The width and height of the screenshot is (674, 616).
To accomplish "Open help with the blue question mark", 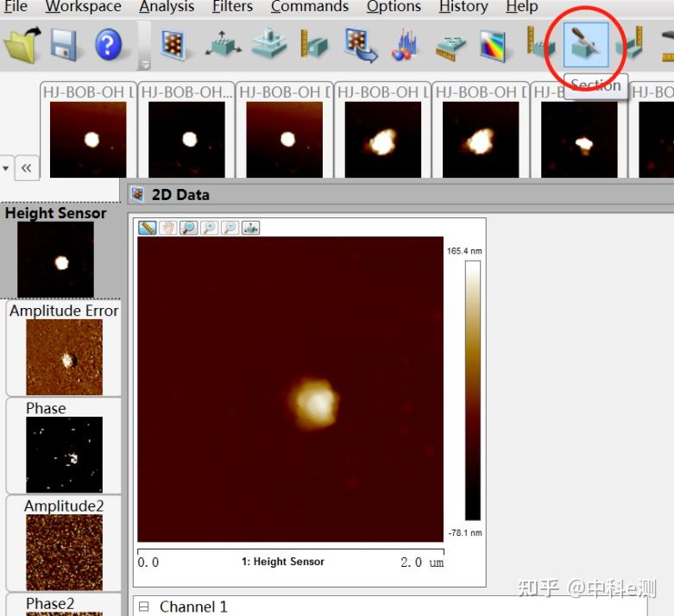I will (x=108, y=44).
